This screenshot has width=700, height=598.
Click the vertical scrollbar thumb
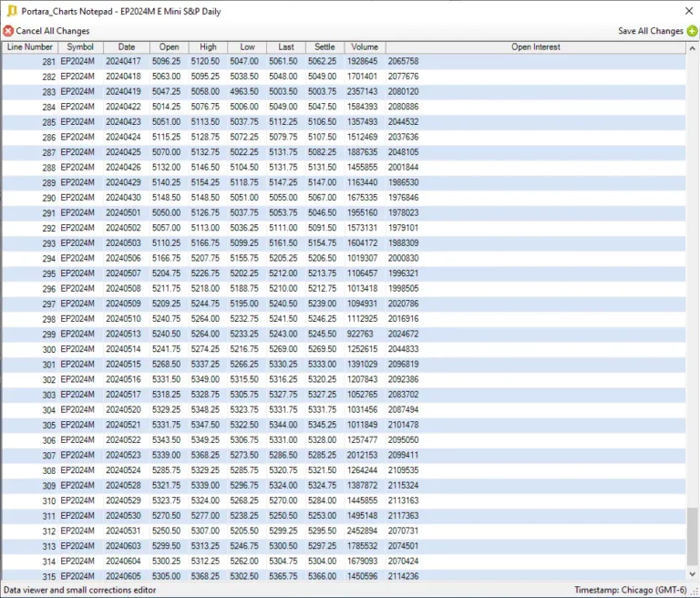point(693,536)
